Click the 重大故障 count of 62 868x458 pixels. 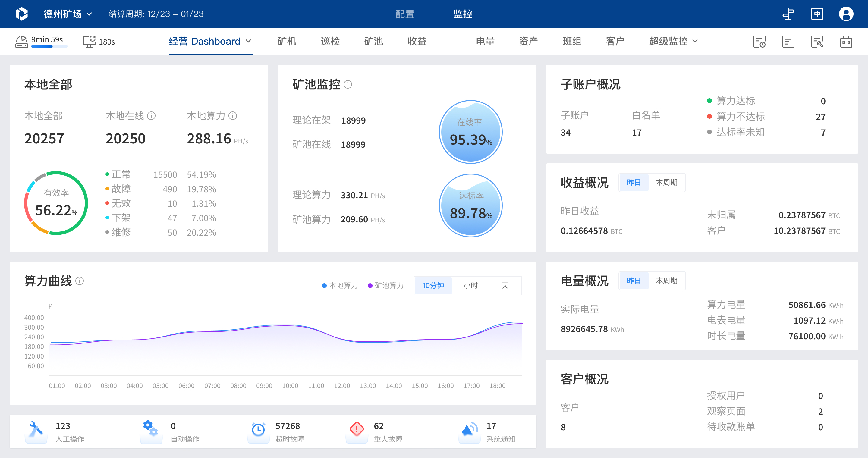(x=379, y=426)
